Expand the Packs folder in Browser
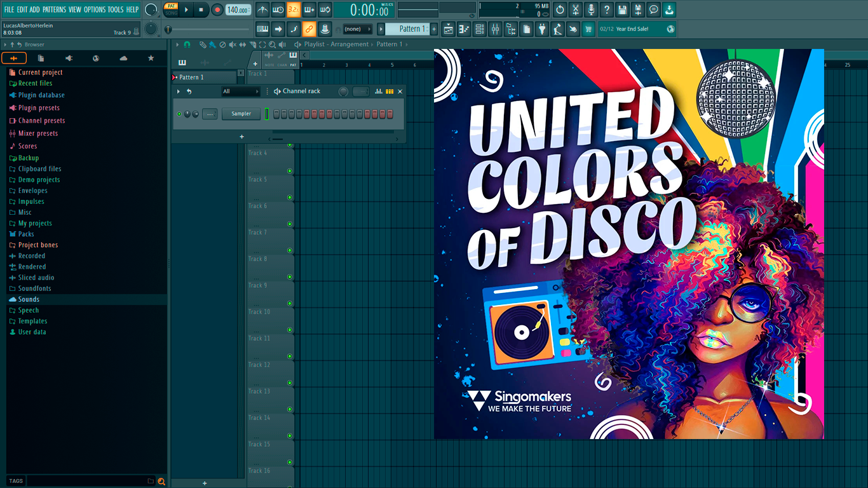This screenshot has width=868, height=488. [x=26, y=234]
